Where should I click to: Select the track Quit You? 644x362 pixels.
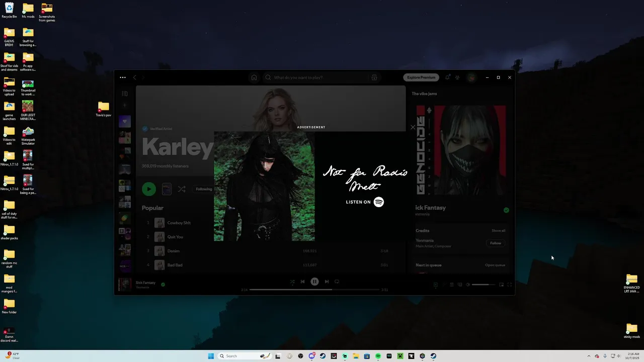pyautogui.click(x=175, y=237)
